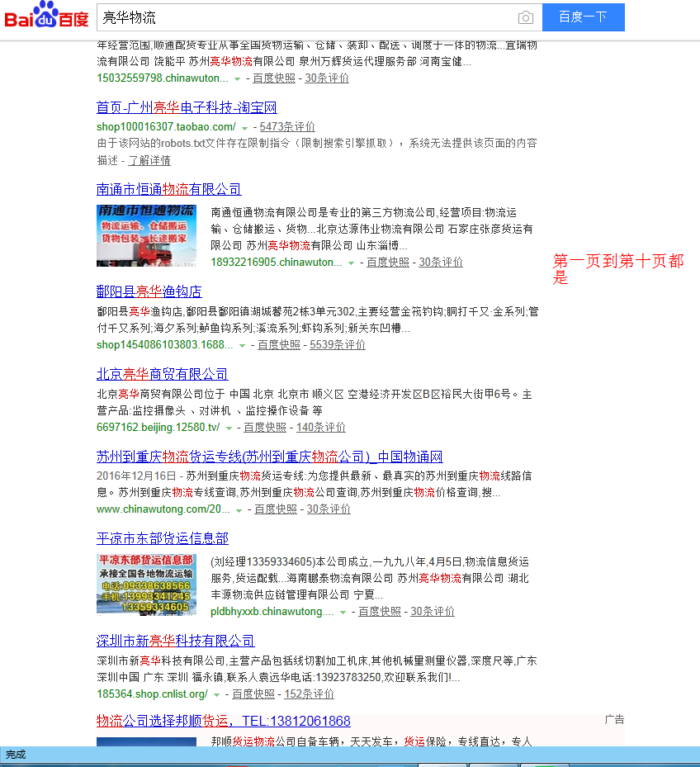Click the 南通市恒通物流 truck thumbnail
Image resolution: width=700 pixels, height=767 pixels.
(x=146, y=236)
